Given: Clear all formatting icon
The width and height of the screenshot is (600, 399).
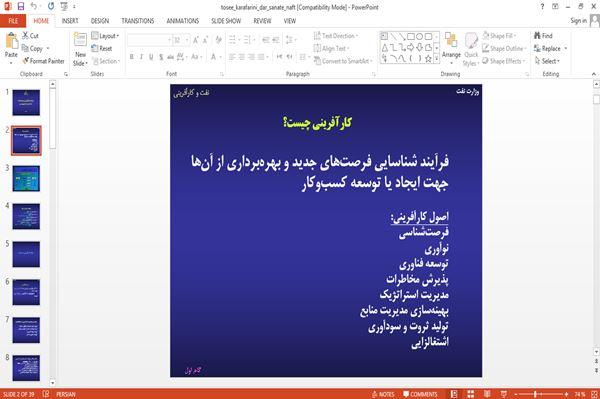Looking at the screenshot, I should [x=218, y=40].
